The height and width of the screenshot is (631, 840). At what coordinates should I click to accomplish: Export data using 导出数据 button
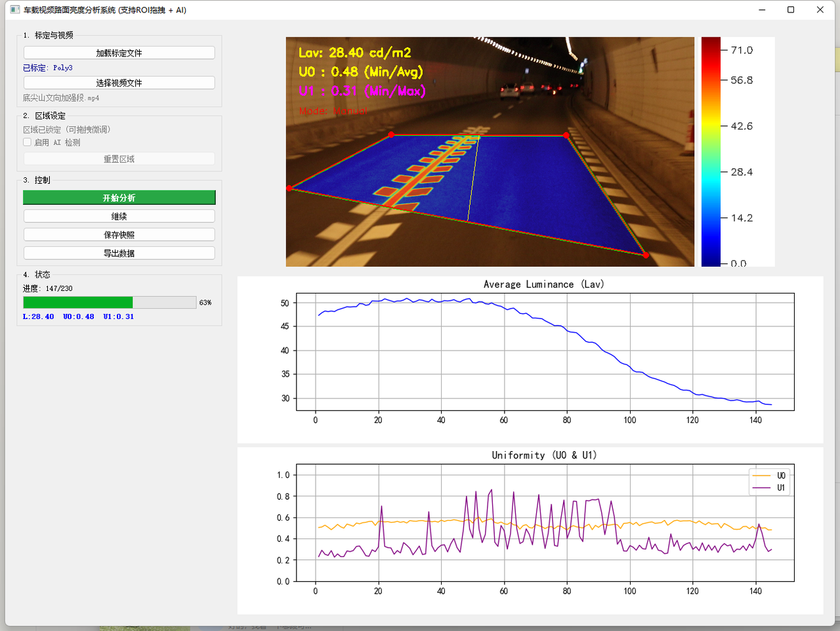pyautogui.click(x=119, y=253)
